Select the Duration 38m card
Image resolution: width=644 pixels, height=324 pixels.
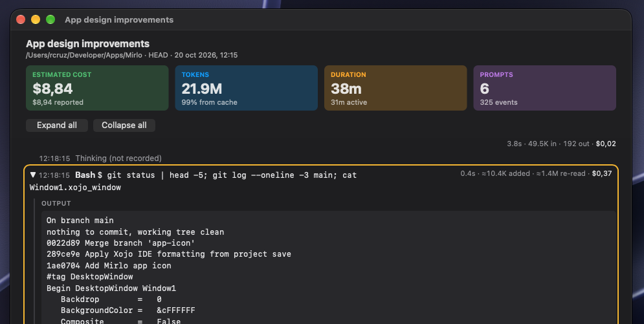(395, 88)
